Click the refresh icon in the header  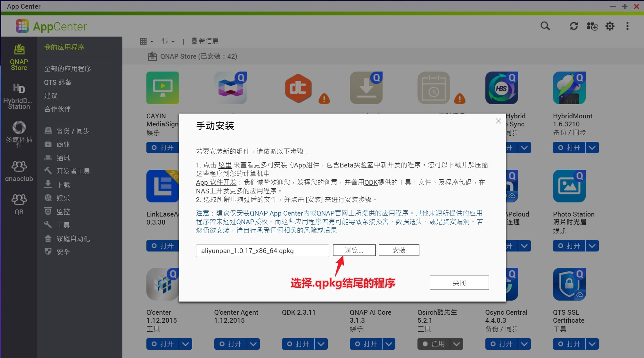point(574,26)
